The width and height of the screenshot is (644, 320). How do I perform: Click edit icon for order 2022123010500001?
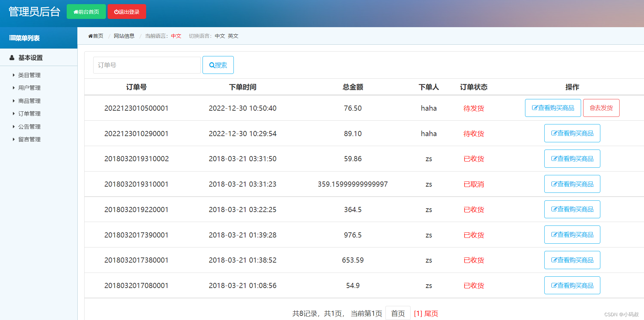coord(535,108)
